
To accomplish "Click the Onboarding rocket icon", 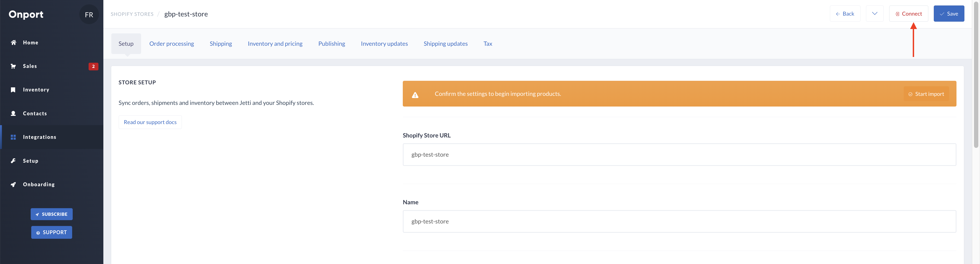I will click(13, 184).
